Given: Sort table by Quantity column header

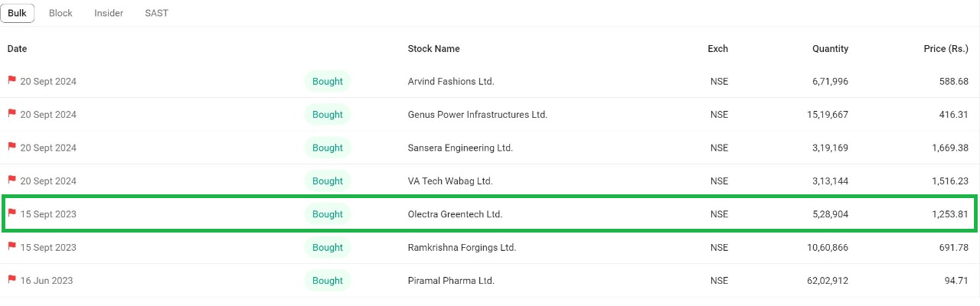Looking at the screenshot, I should click(830, 49).
